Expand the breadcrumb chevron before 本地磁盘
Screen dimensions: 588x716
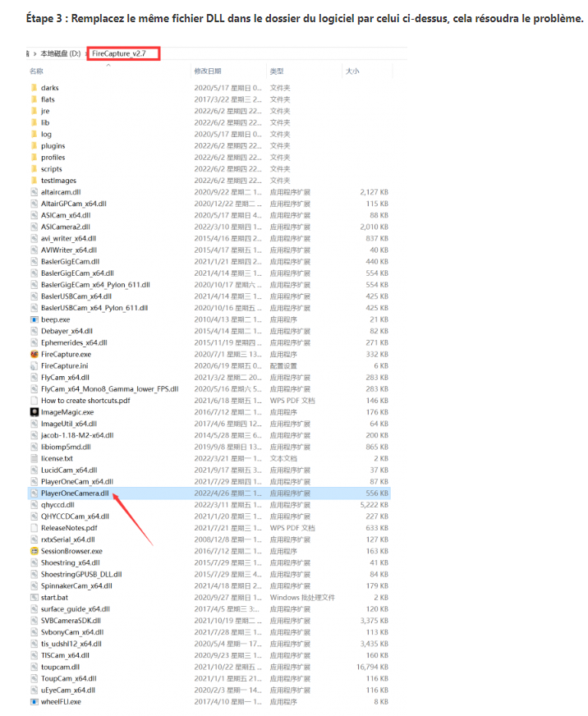coord(34,54)
